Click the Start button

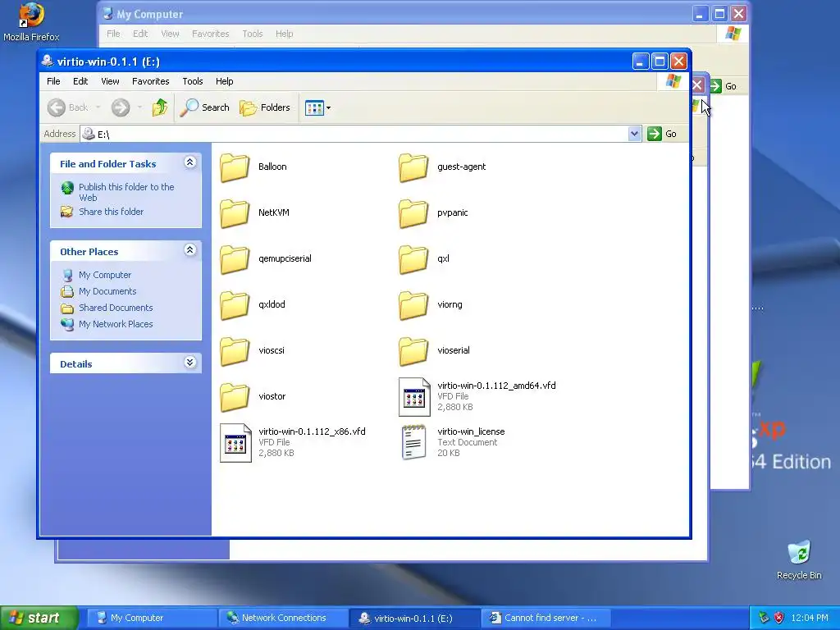tap(39, 619)
